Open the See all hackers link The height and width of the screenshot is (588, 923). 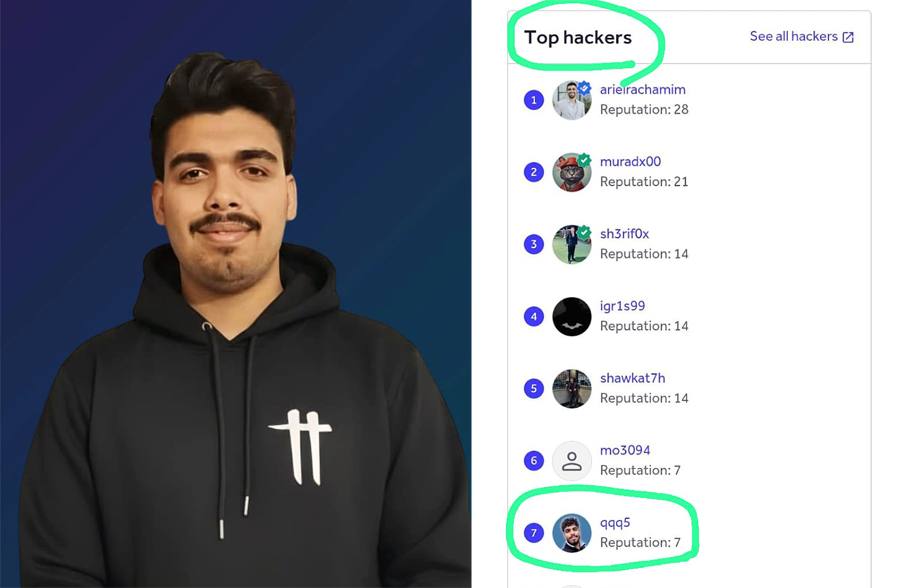(x=802, y=37)
